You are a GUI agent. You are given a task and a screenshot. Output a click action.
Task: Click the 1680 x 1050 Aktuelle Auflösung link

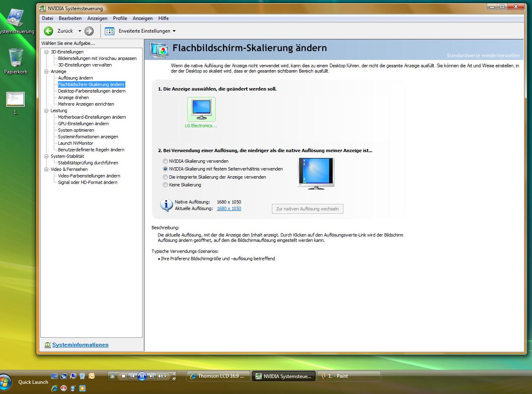pyautogui.click(x=229, y=208)
